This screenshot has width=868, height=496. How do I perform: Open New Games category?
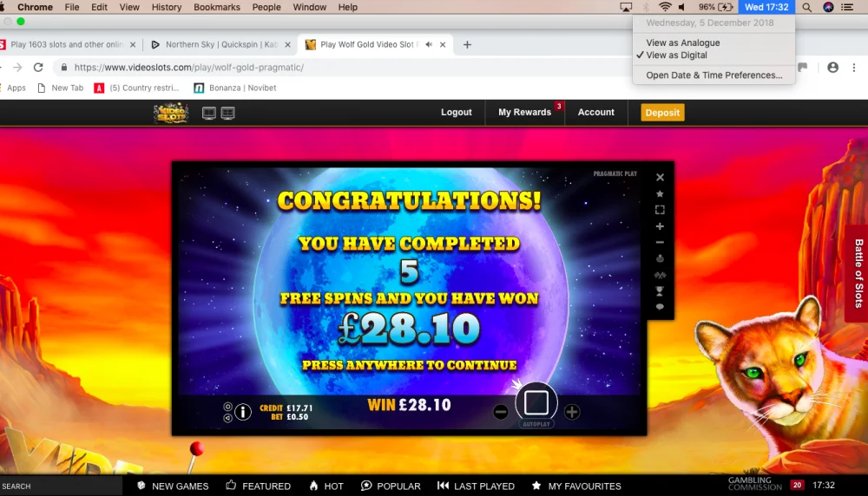pos(173,486)
